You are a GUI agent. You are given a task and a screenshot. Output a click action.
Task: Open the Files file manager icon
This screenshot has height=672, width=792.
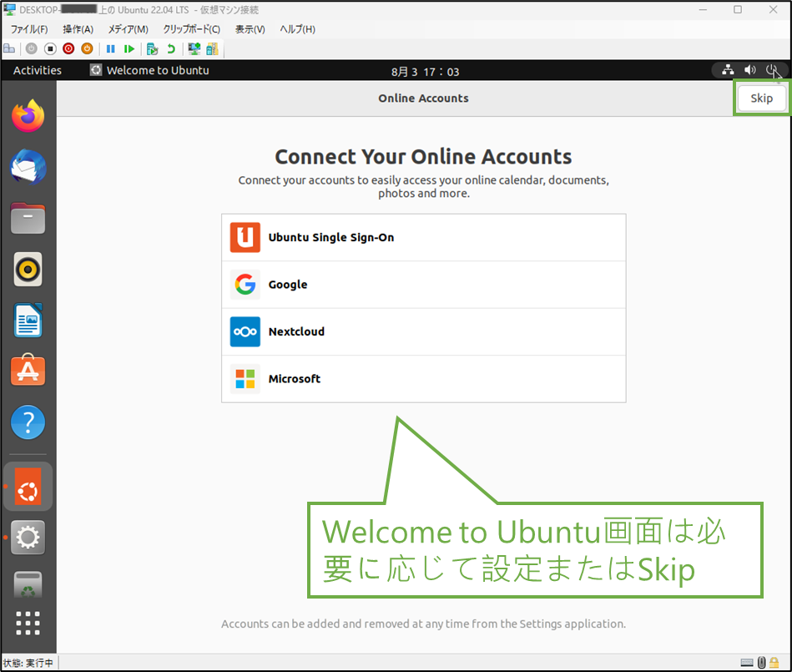tap(28, 218)
